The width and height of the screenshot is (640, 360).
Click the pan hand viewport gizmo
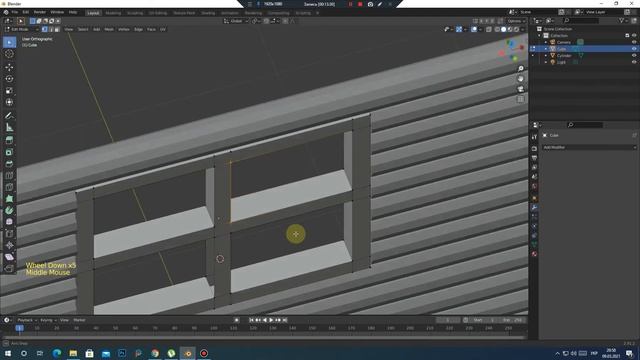pos(520,79)
